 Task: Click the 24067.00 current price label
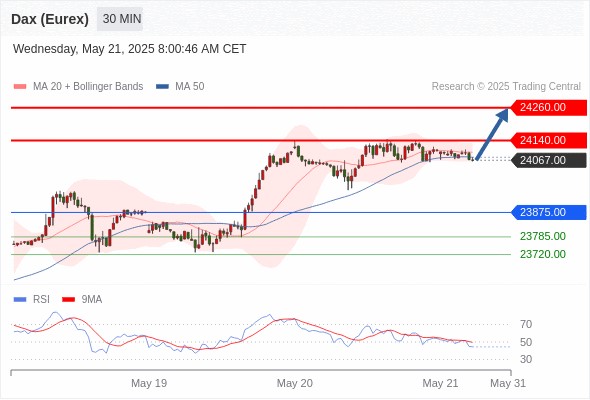pyautogui.click(x=549, y=160)
